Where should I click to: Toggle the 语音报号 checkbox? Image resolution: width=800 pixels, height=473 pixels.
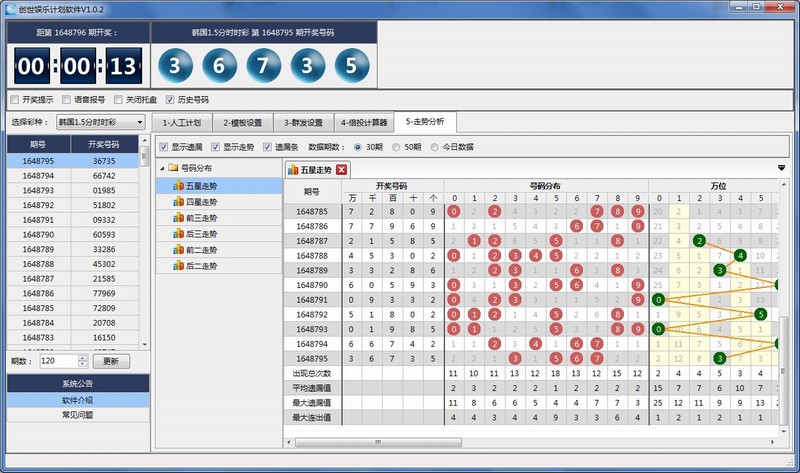tap(66, 100)
